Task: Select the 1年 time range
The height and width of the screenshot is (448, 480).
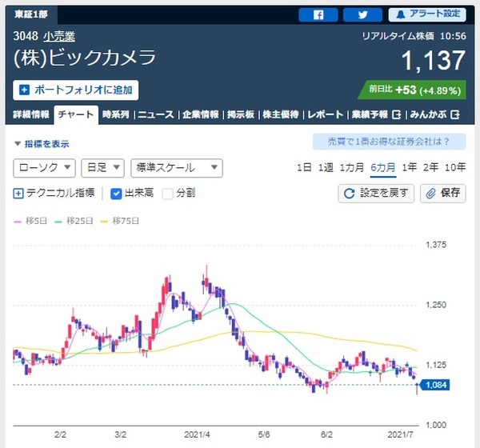Action: click(x=410, y=167)
